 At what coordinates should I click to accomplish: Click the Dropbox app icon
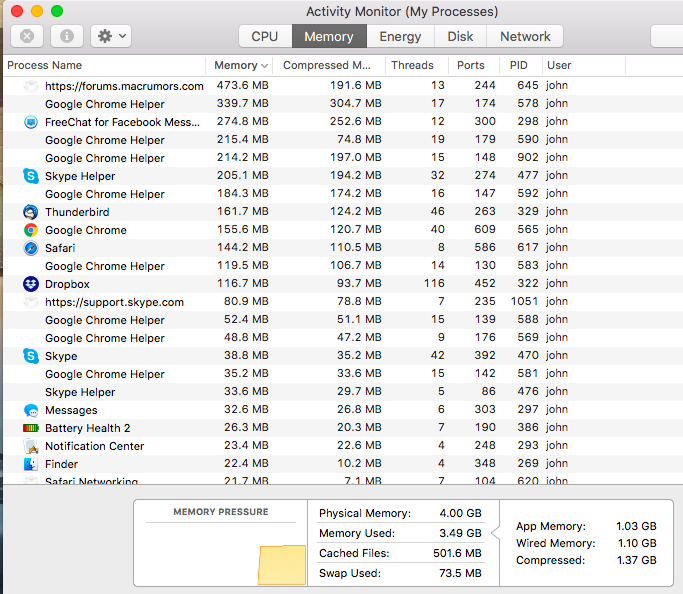pyautogui.click(x=30, y=284)
